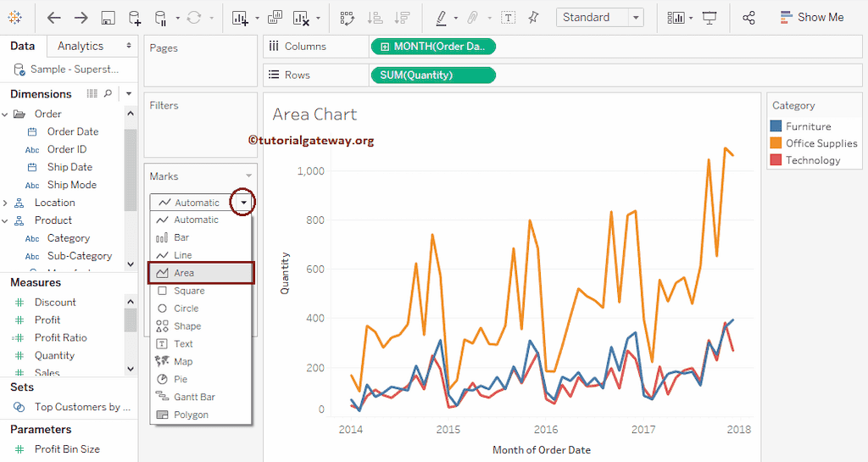Click the Tableau logo start icon
The image size is (868, 462).
click(15, 18)
